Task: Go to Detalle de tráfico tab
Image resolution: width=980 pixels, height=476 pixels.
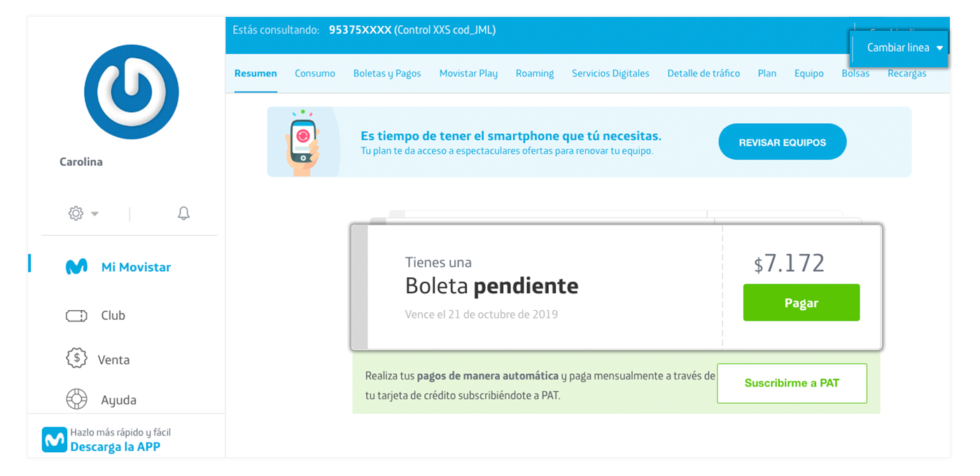Action: click(x=703, y=73)
